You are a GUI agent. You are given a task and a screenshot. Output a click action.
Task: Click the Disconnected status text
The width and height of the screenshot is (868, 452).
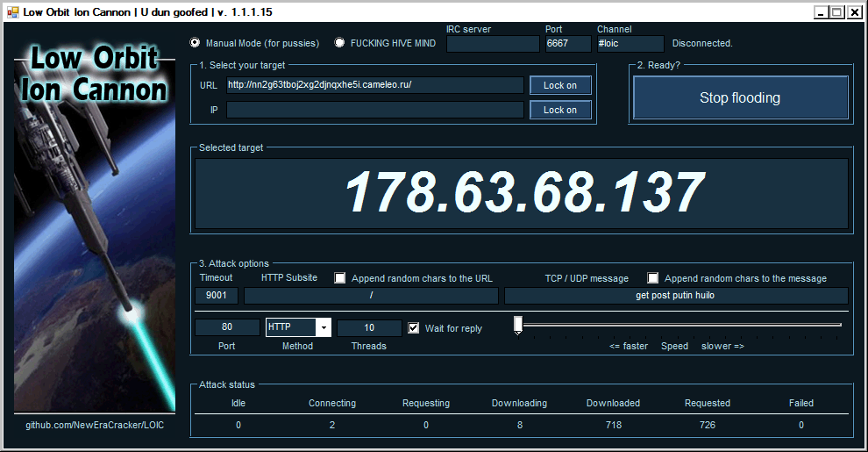tap(702, 43)
